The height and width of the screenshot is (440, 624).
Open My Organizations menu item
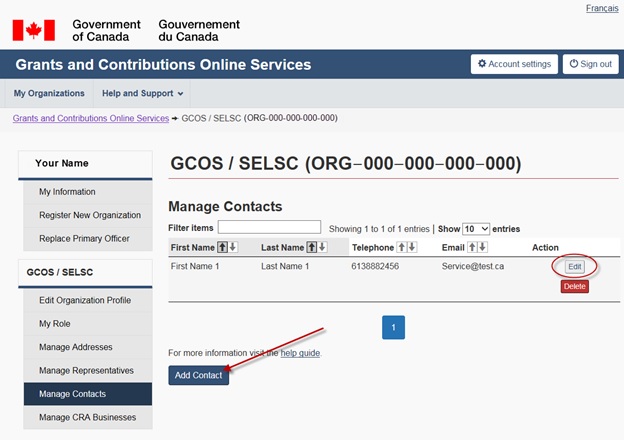(x=49, y=94)
